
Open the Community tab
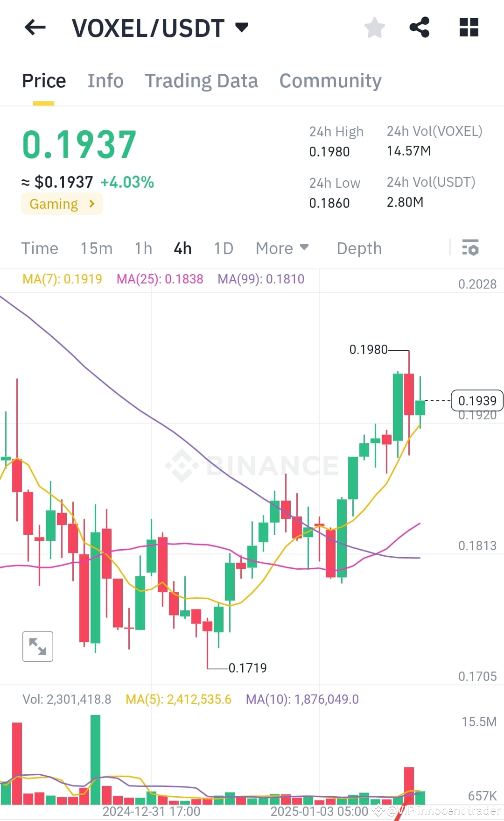tap(330, 80)
